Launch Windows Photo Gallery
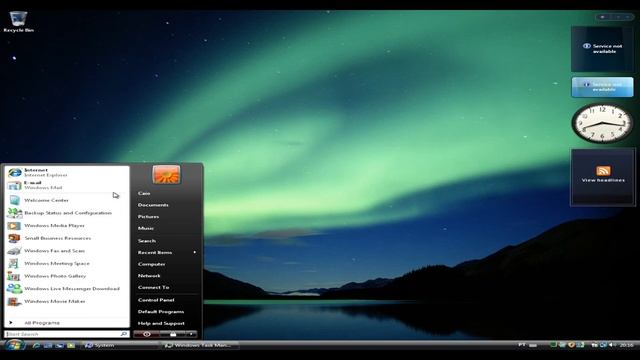Viewport: 640px width, 360px height. (x=67, y=276)
